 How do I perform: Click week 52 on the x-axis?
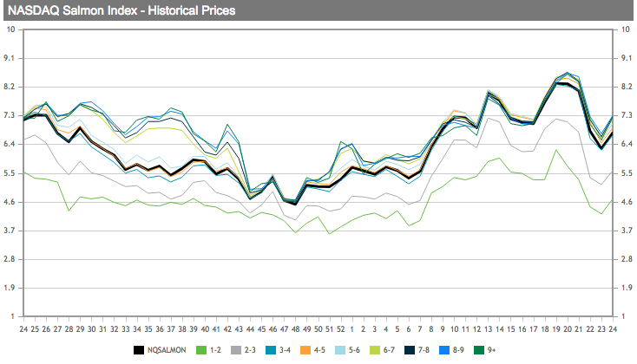coord(341,329)
